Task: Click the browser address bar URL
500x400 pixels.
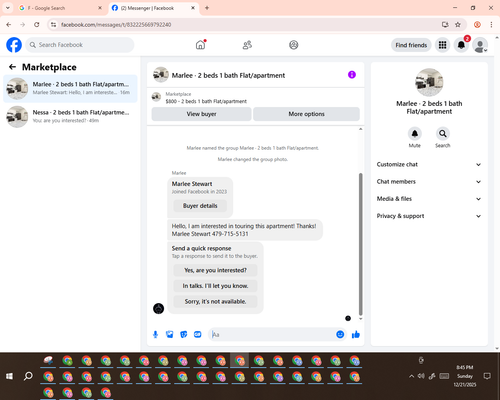Action: (x=116, y=25)
